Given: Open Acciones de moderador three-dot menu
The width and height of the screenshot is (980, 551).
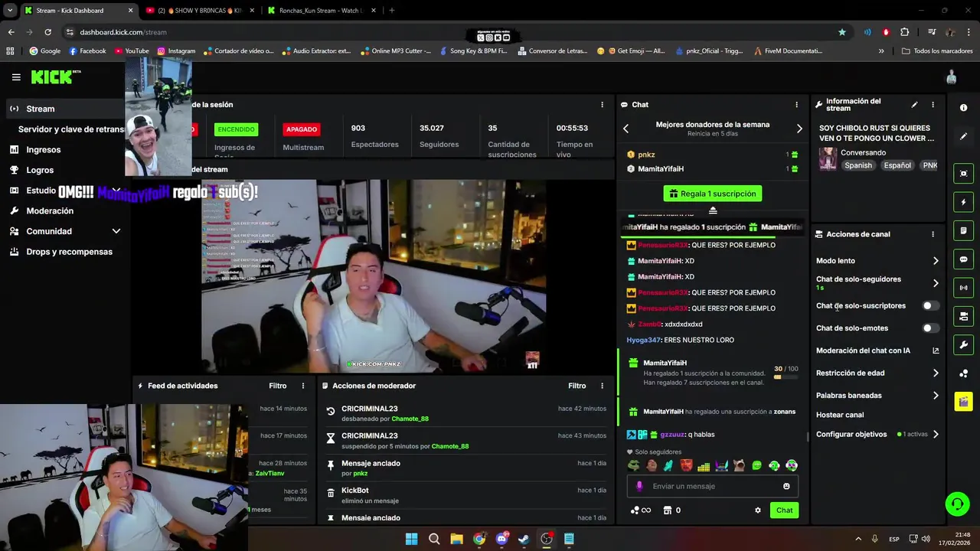Looking at the screenshot, I should [602, 386].
